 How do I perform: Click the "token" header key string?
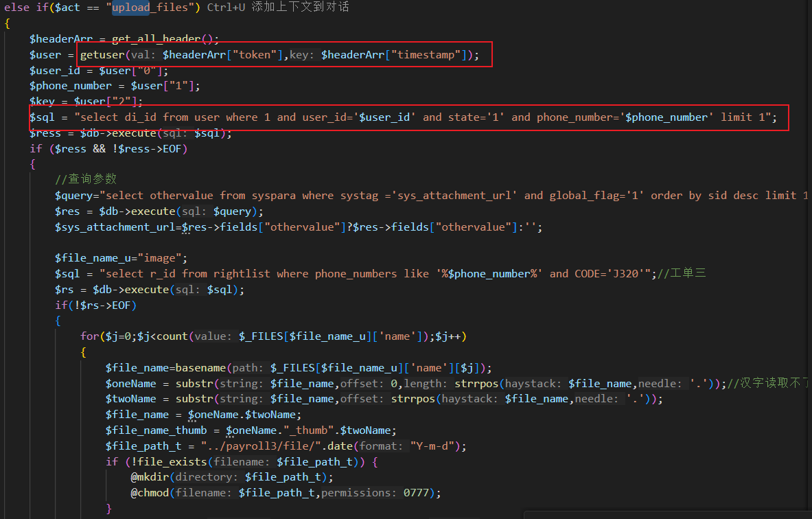(254, 55)
